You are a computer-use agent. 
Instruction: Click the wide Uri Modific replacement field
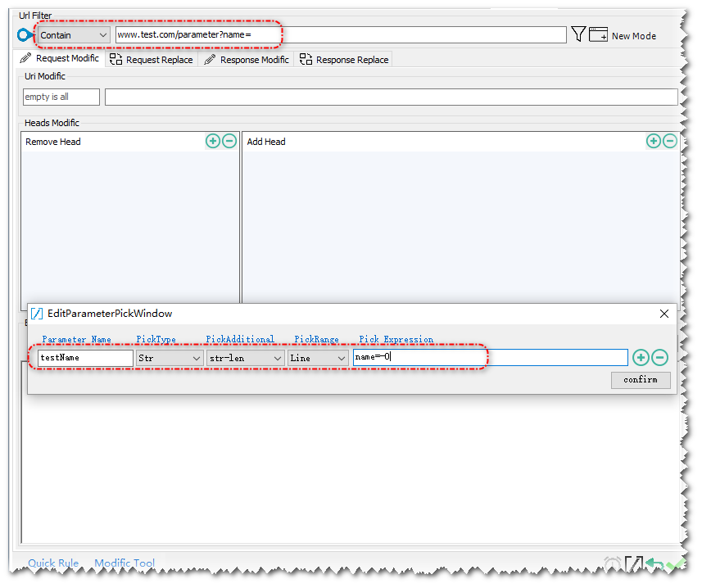click(x=392, y=97)
